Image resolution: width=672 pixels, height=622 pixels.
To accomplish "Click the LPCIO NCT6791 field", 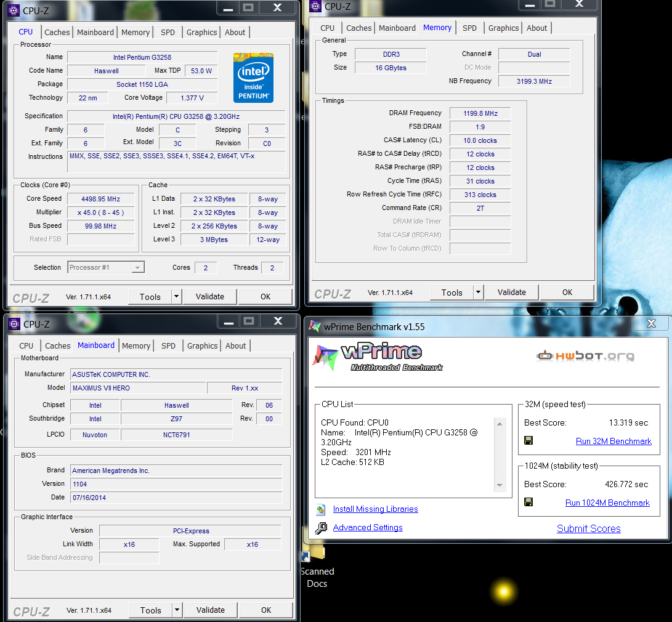I will (x=176, y=435).
